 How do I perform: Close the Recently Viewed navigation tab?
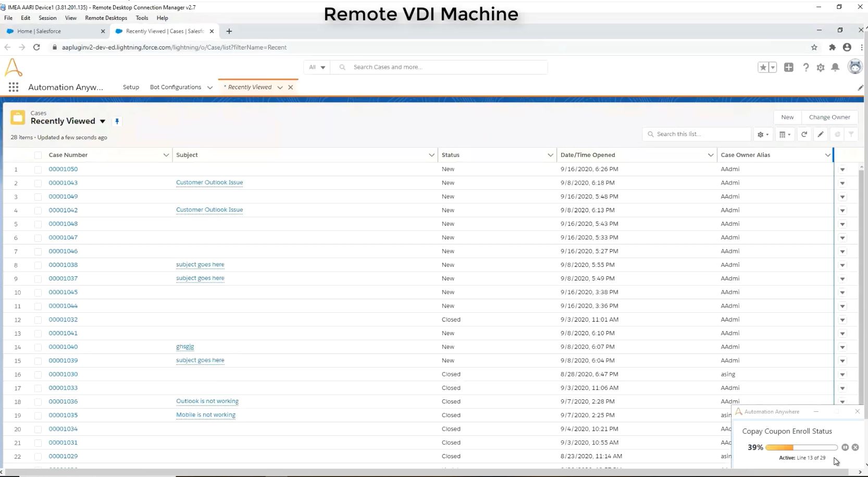point(291,88)
